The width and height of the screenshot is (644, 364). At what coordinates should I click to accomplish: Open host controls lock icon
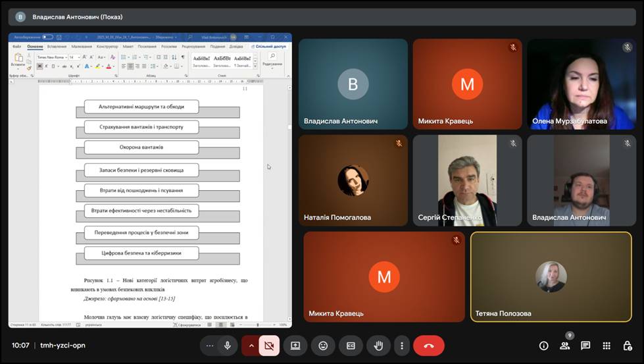[628, 346]
